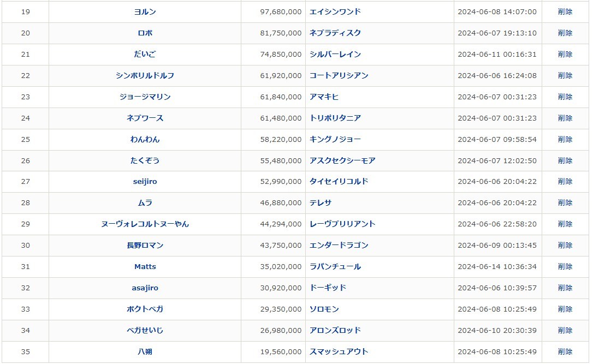Open horse link ソロモン
Screen dimensions: 593x364
click(x=324, y=309)
